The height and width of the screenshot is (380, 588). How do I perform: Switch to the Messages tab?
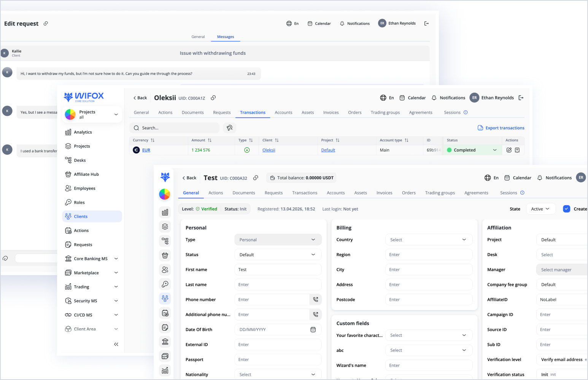(226, 37)
